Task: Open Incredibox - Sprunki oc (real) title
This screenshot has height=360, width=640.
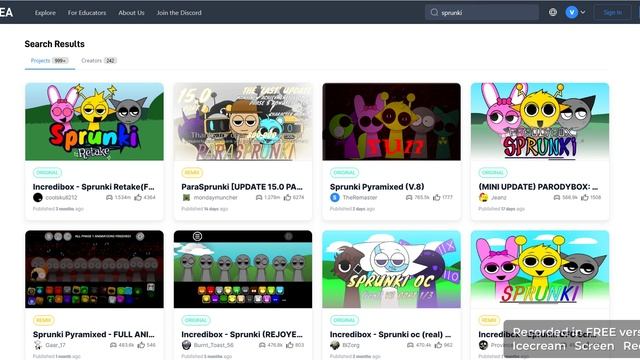Action: (x=391, y=335)
